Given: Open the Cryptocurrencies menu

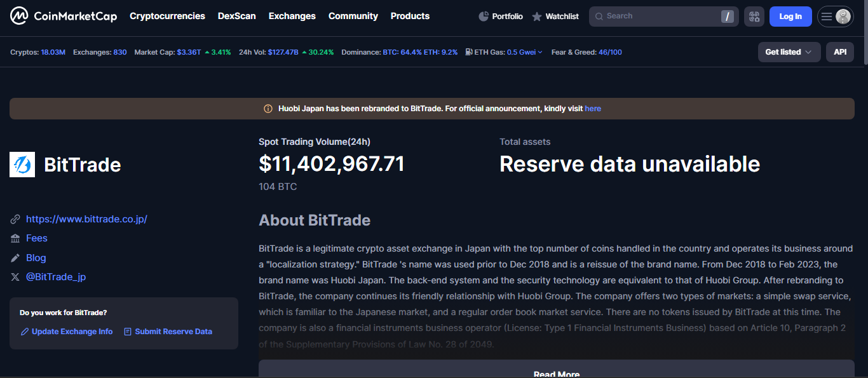Looking at the screenshot, I should (x=167, y=16).
